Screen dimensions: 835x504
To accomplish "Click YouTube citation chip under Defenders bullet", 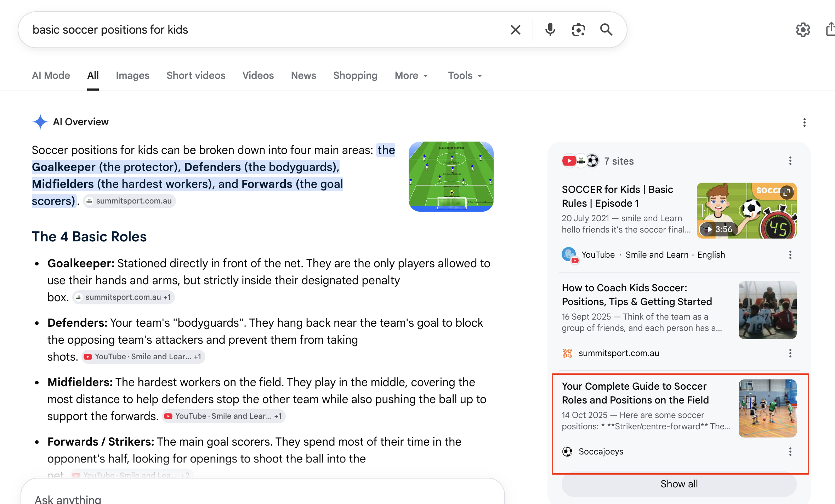I will point(143,357).
